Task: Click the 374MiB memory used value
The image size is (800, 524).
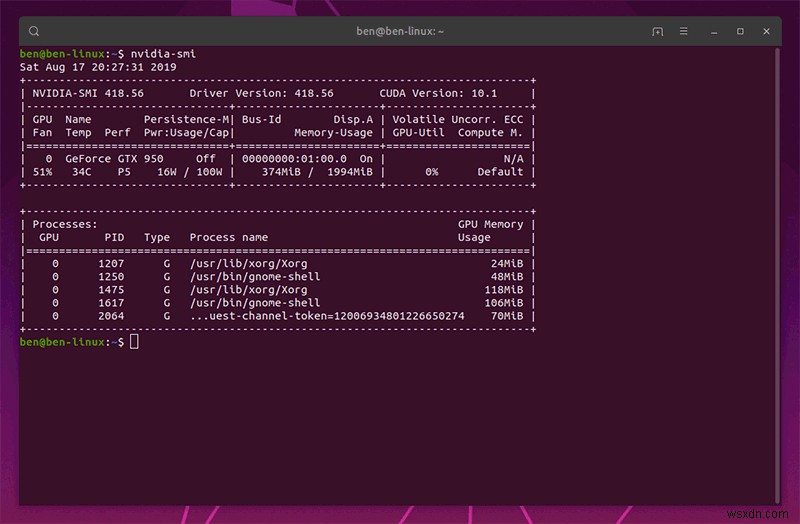Action: coord(281,172)
